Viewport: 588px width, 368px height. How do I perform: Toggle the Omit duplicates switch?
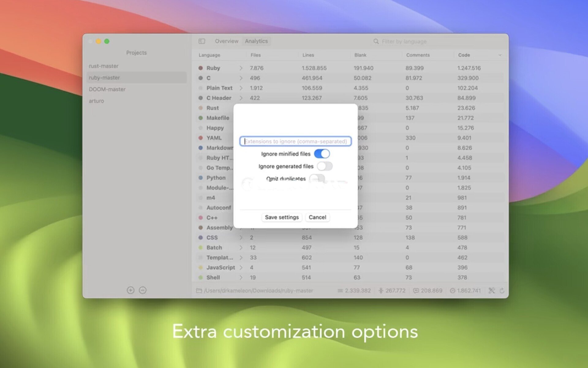point(317,178)
